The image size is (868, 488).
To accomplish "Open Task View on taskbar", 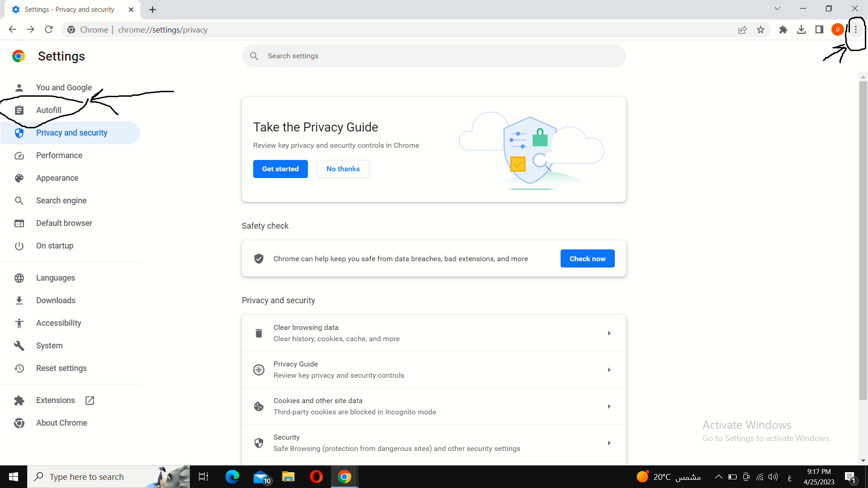I will point(203,477).
